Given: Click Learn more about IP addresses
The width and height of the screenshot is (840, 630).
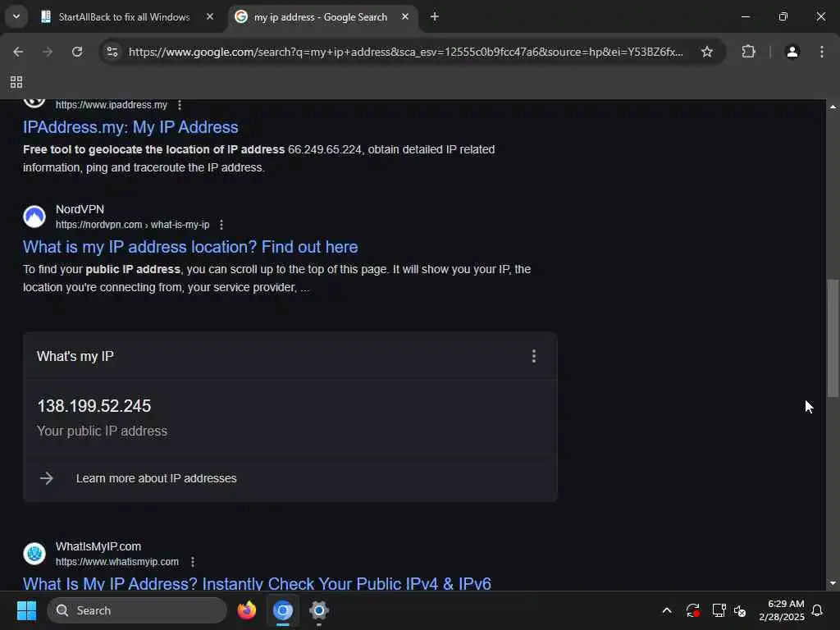Looking at the screenshot, I should point(156,478).
